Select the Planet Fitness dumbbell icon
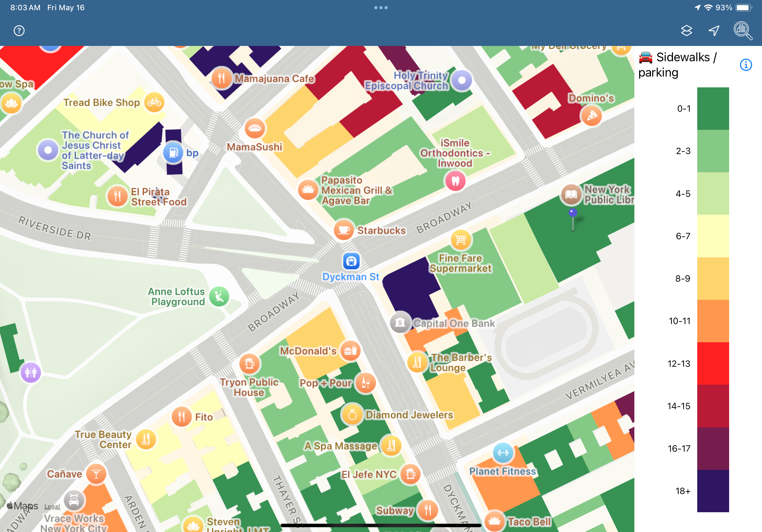762x532 pixels. [503, 453]
